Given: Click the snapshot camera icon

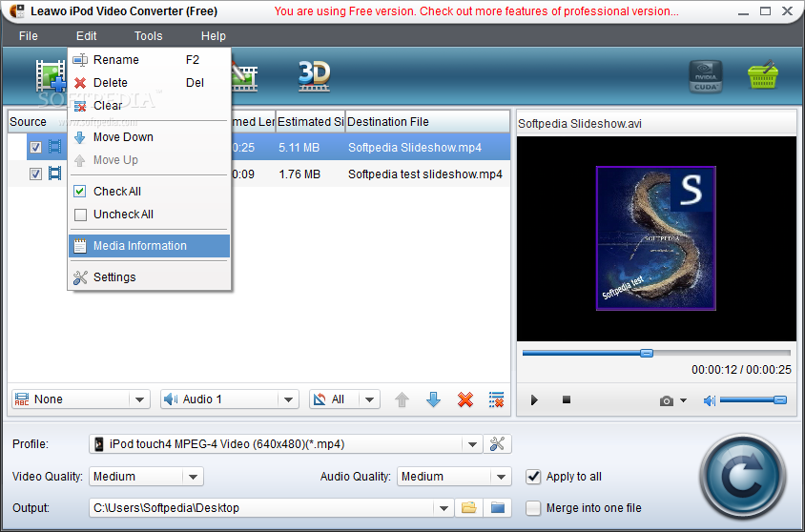Looking at the screenshot, I should (667, 400).
